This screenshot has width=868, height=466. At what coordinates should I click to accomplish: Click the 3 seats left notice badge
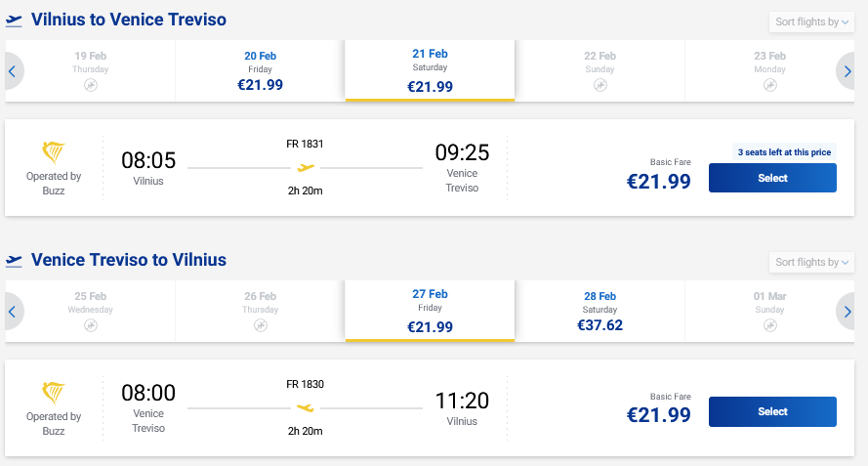coord(785,152)
